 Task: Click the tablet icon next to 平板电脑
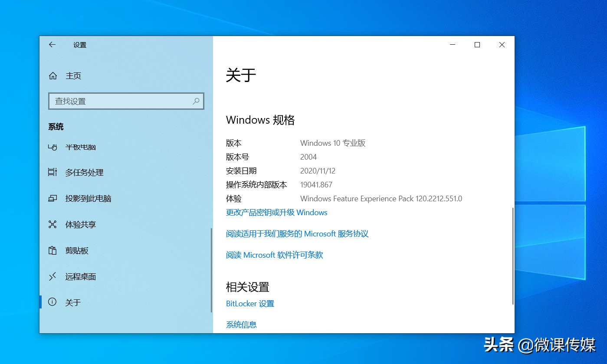click(52, 148)
